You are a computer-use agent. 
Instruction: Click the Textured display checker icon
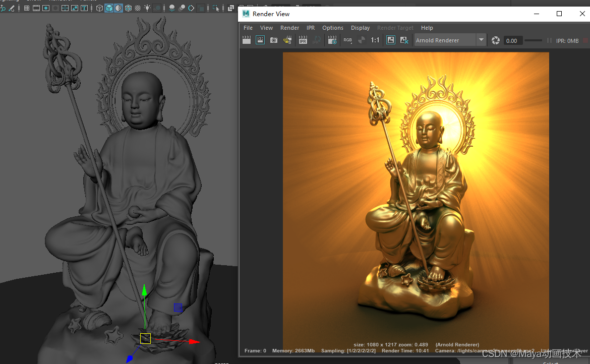[138, 8]
